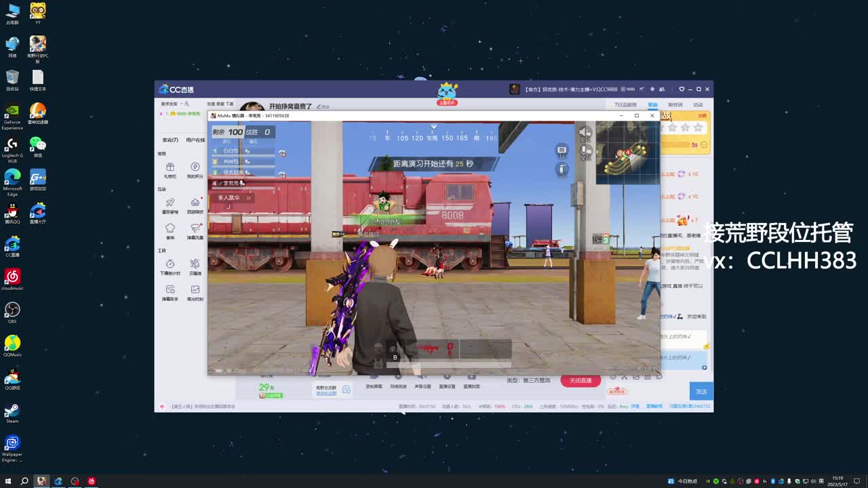This screenshot has height=488, width=868.
Task: Switch to the 粉丝团 tab
Action: [675, 105]
